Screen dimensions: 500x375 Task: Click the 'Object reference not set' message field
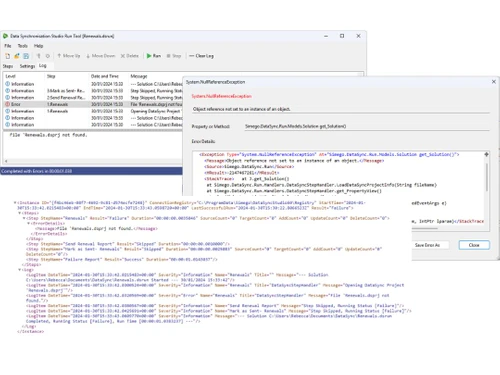[341, 109]
